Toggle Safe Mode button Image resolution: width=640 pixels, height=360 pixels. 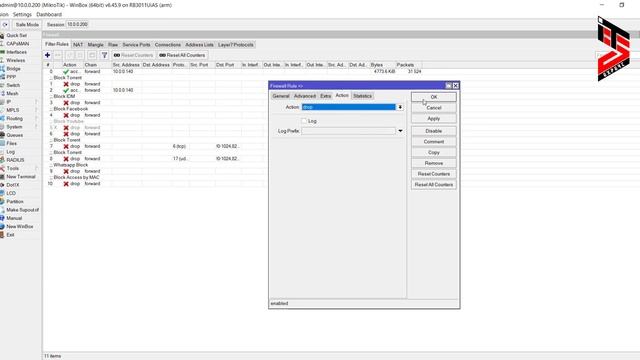[27, 24]
